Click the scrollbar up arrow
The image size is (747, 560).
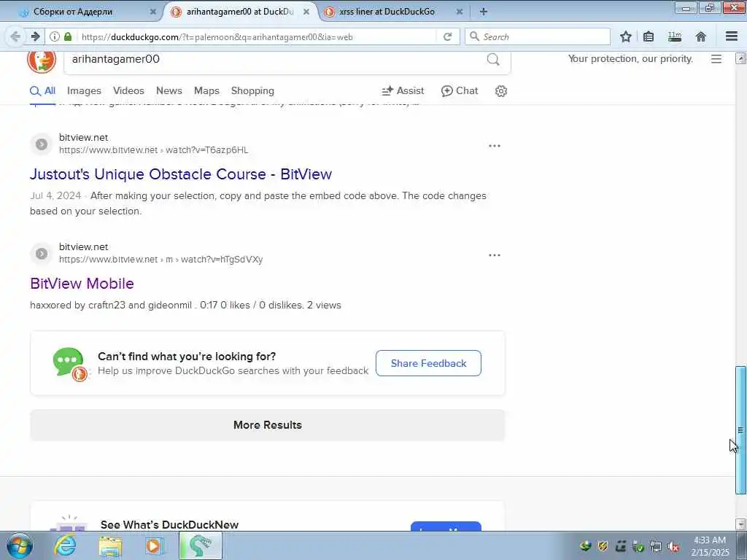[x=740, y=58]
